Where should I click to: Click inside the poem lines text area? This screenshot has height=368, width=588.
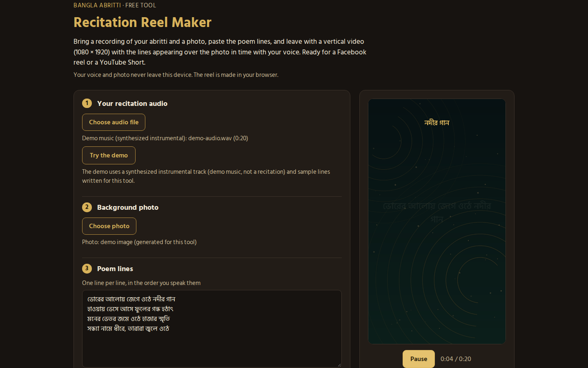click(212, 328)
